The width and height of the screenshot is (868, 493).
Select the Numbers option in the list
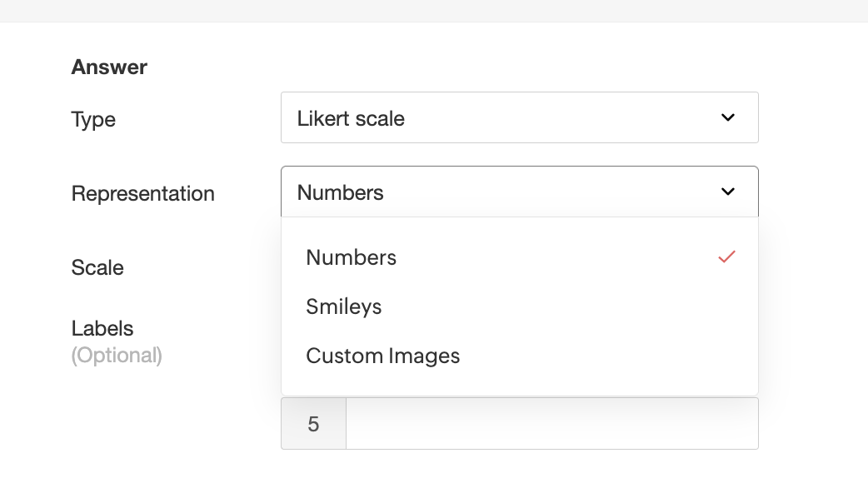click(x=519, y=257)
